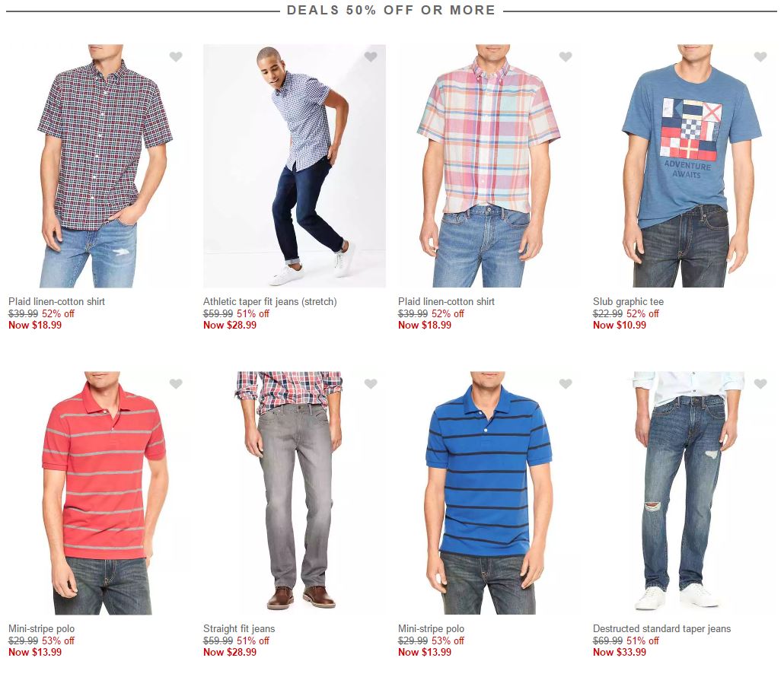Screen dimensions: 784x677
Task: Add Slub graphic tee to favorites
Action: coord(760,56)
